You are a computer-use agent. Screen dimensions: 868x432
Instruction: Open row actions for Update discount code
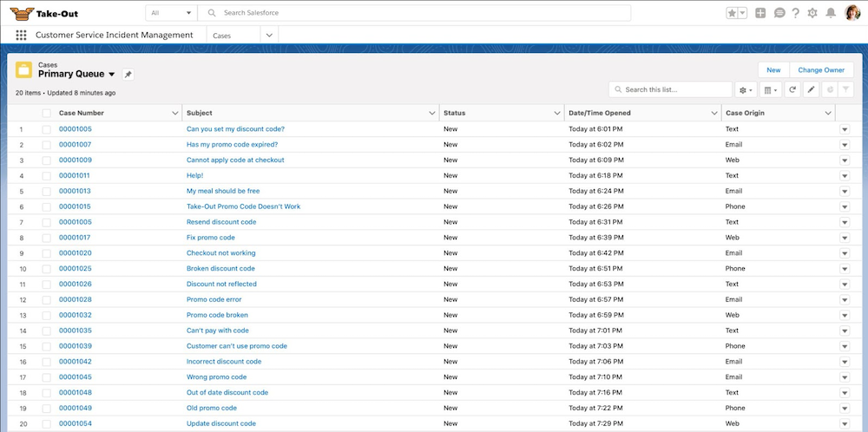click(x=845, y=423)
